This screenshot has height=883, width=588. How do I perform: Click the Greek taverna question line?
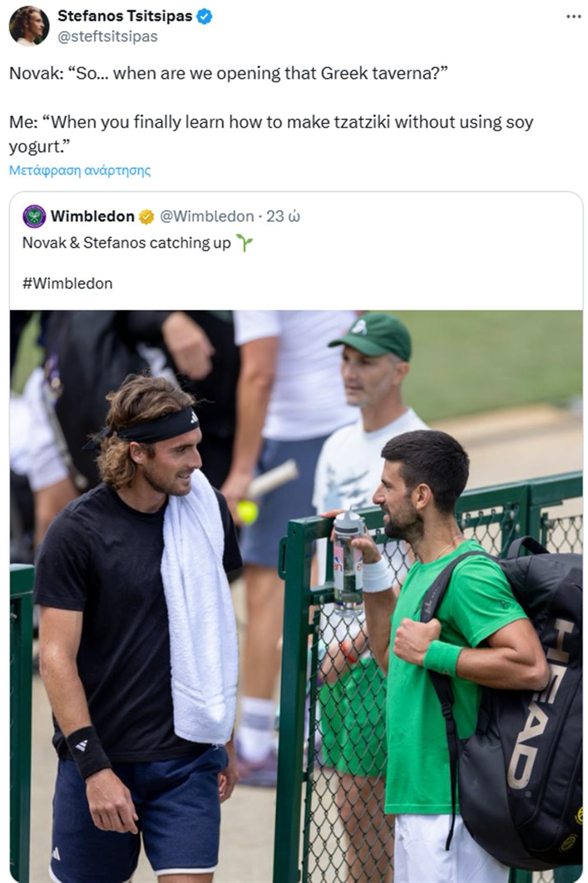(x=228, y=74)
